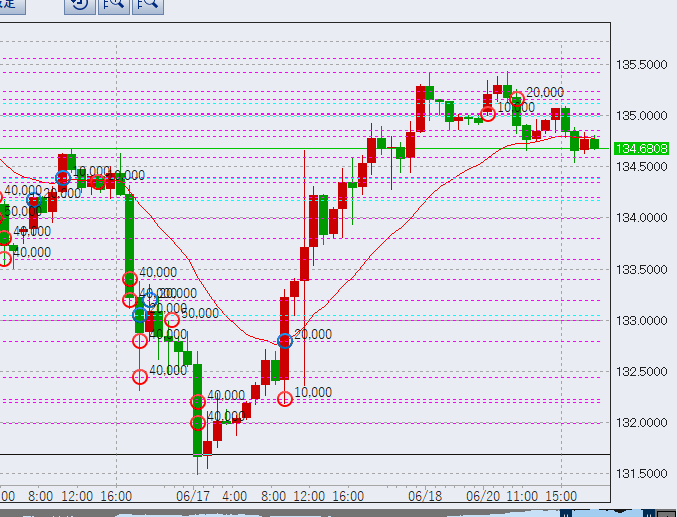Click the red circle marker labeled 50,000
Image resolution: width=677 pixels, height=517 pixels.
pyautogui.click(x=172, y=320)
